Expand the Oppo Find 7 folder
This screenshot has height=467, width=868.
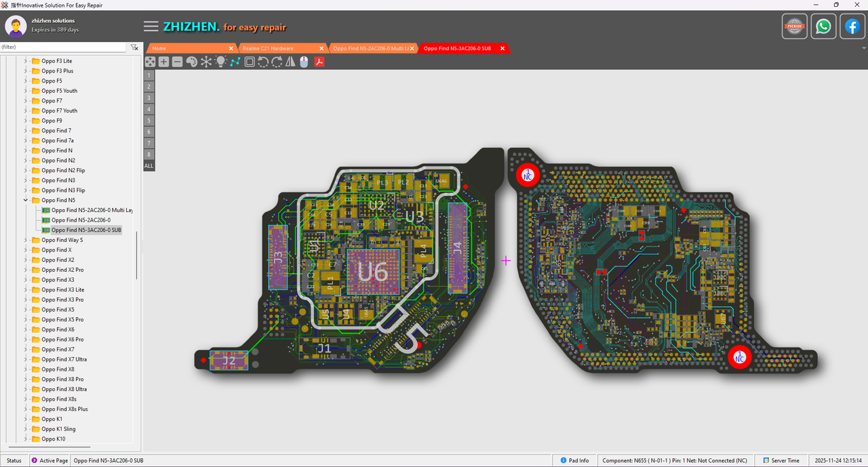click(x=26, y=130)
